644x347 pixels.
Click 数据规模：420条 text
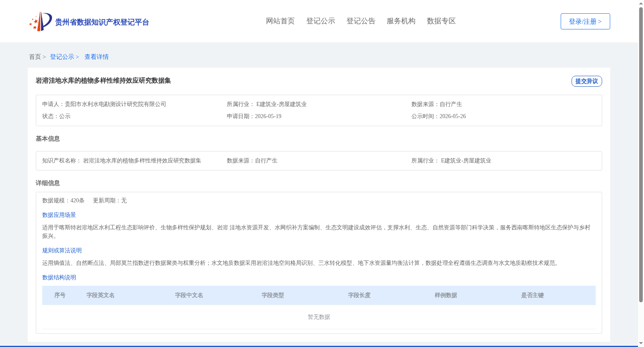tap(63, 200)
